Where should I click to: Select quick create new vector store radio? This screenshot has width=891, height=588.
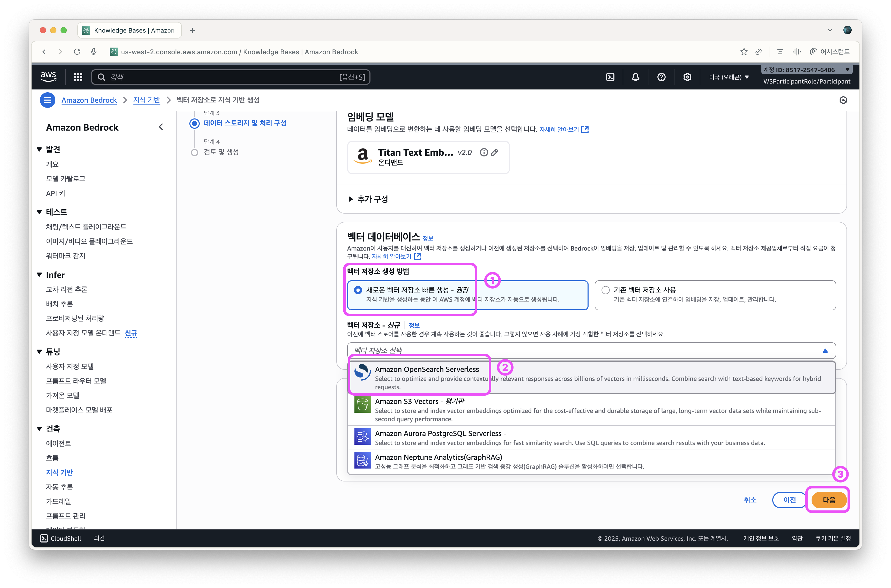point(358,290)
